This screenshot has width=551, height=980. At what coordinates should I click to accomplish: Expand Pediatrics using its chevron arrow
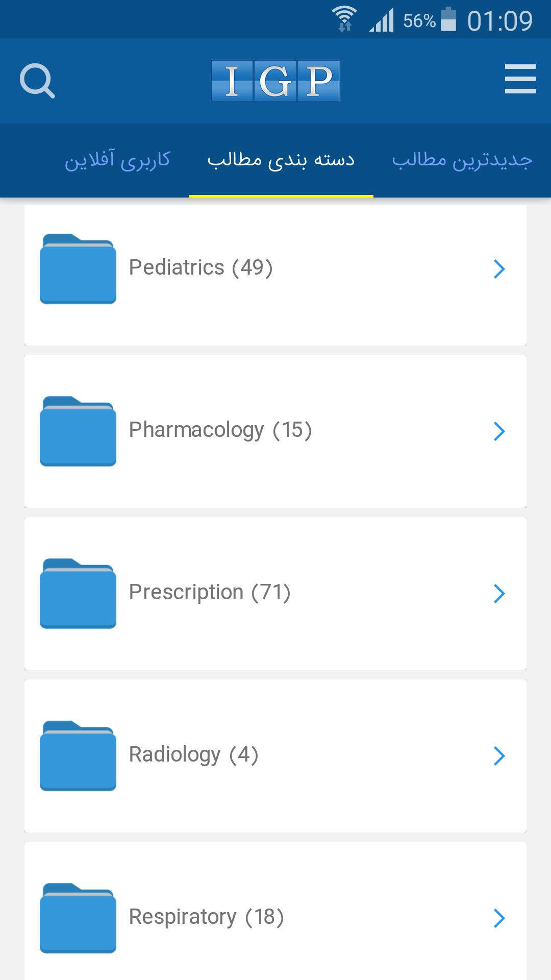click(499, 268)
